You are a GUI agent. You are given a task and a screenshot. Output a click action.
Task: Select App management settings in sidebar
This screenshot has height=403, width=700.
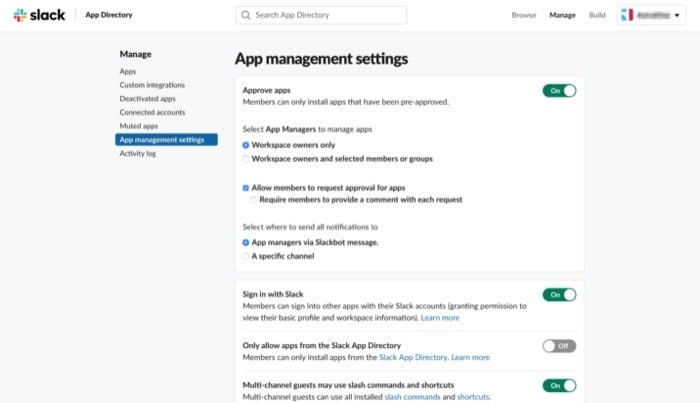[167, 140]
